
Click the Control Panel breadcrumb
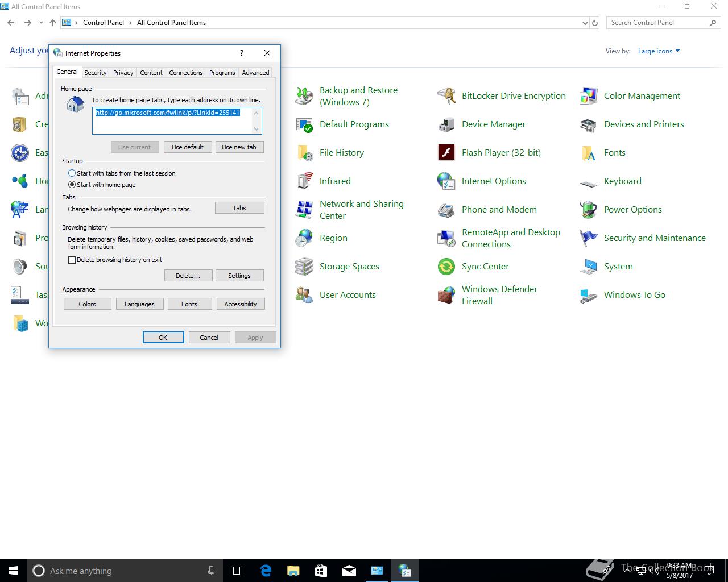point(104,23)
